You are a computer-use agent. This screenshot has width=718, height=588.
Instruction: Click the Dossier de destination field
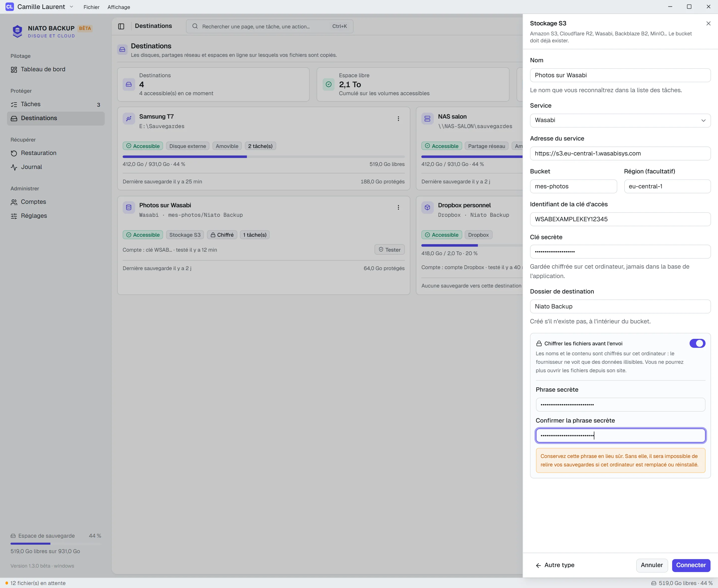620,306
